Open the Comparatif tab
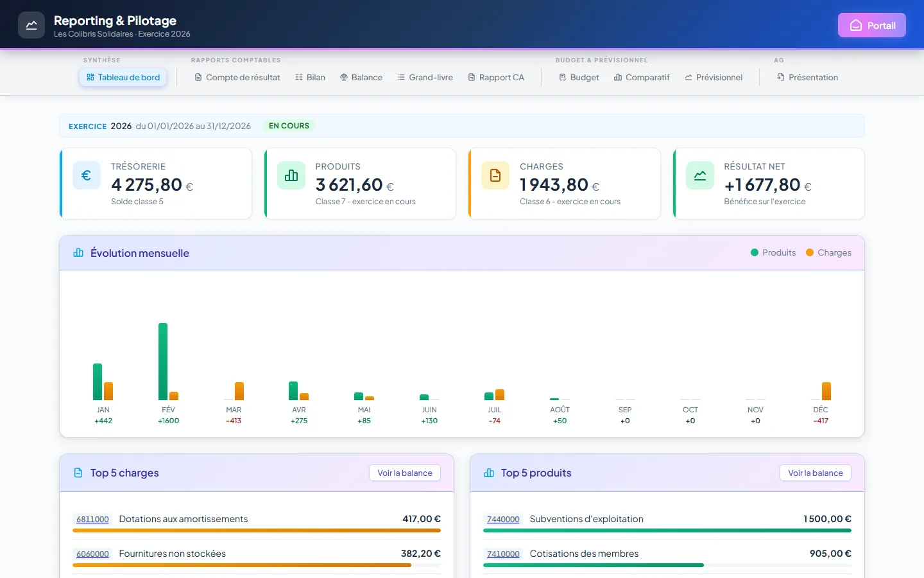The width and height of the screenshot is (924, 578). pyautogui.click(x=642, y=77)
